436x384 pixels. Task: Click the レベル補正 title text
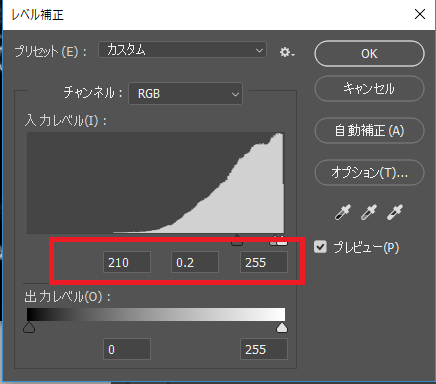(37, 15)
